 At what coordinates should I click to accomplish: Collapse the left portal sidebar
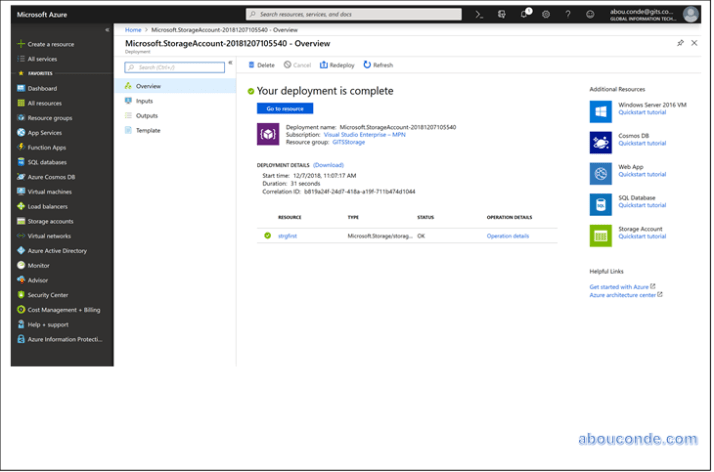click(x=108, y=30)
